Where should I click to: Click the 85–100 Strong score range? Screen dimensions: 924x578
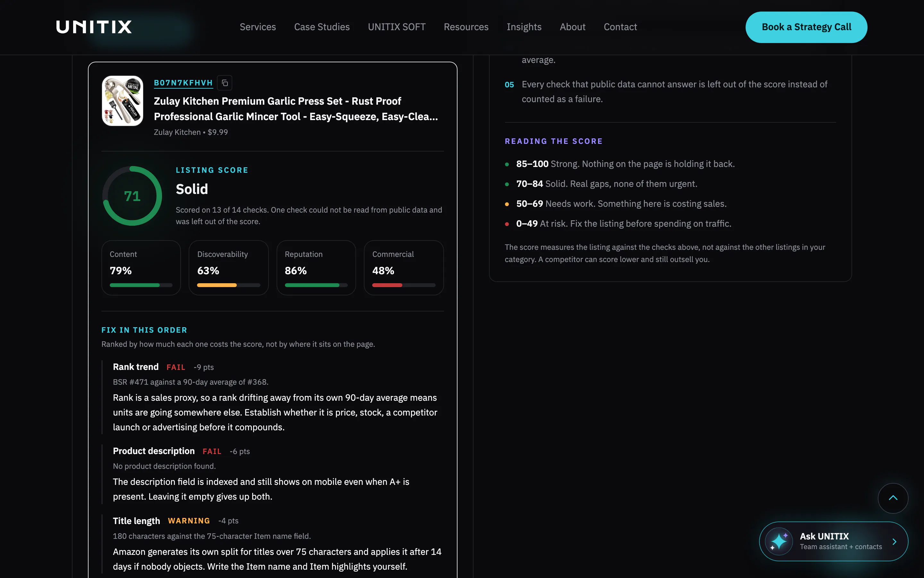[x=625, y=164]
